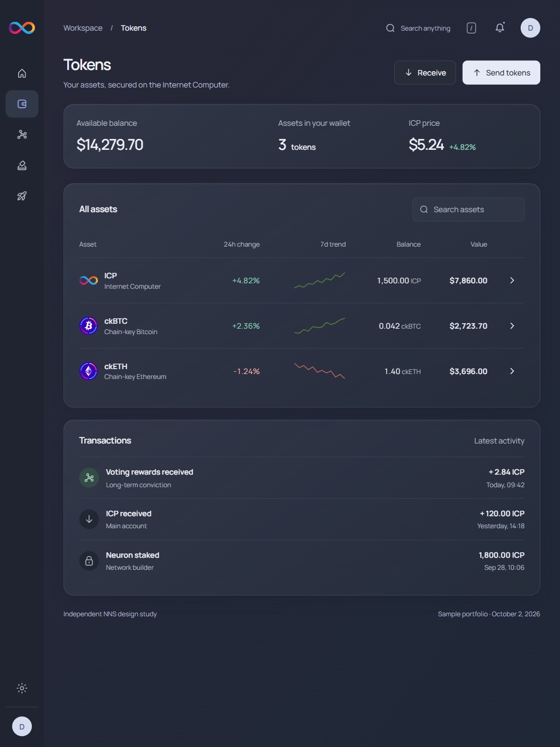Click the 1,500.00 ICP balance
This screenshot has height=747, width=560.
pos(399,281)
